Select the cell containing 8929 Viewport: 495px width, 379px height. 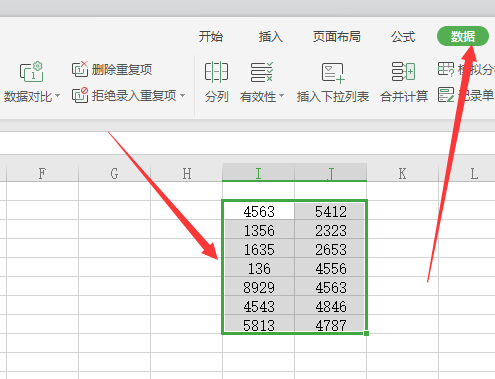click(x=259, y=286)
